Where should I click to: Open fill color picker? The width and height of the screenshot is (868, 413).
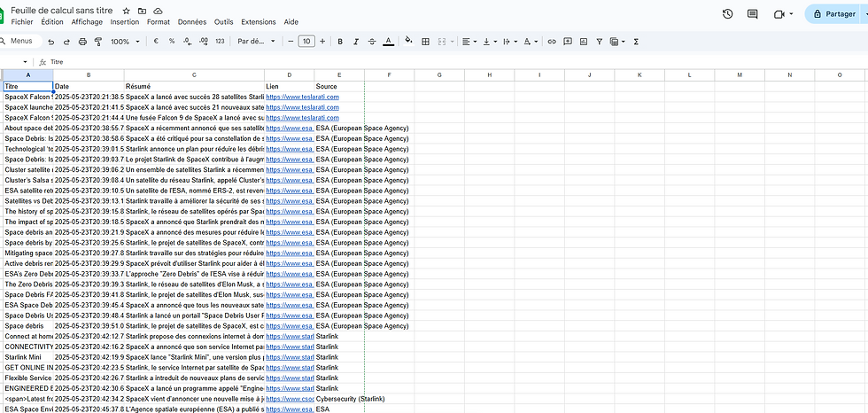pos(409,41)
